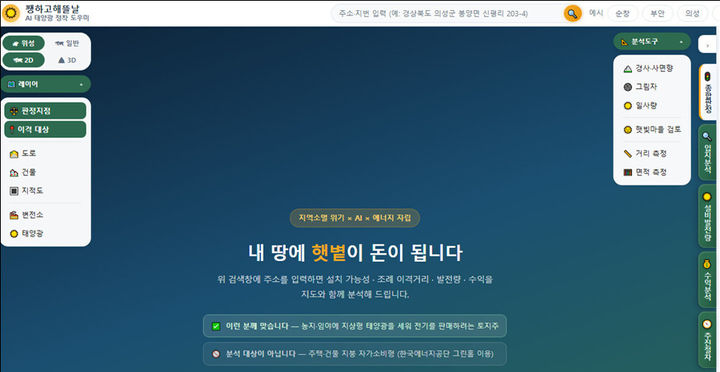
Task: Open the magnifier 입지분석 side tab
Action: coord(708,152)
